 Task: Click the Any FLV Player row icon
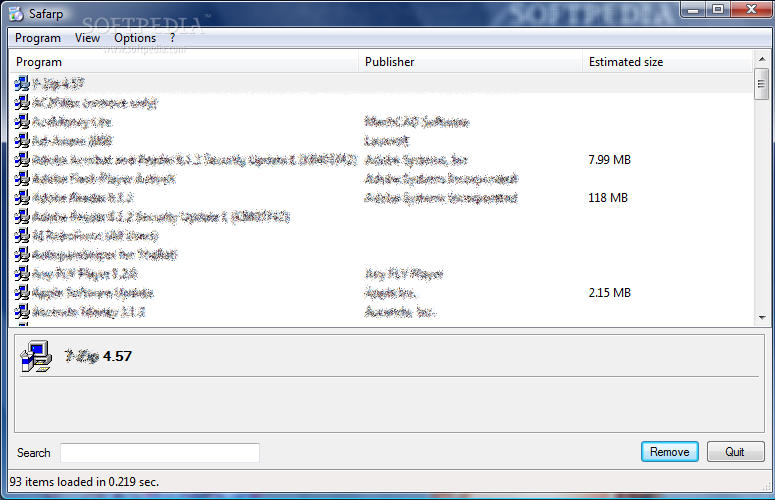[x=22, y=273]
